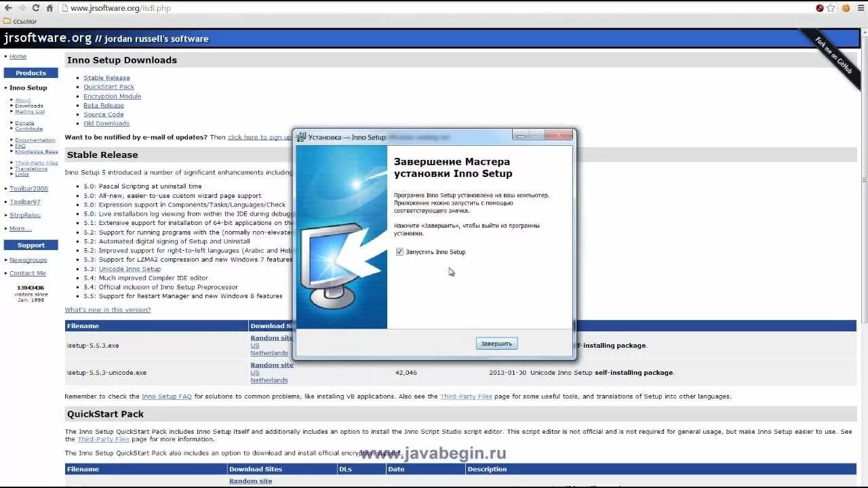Jump to Old Downloads section link

tap(106, 123)
